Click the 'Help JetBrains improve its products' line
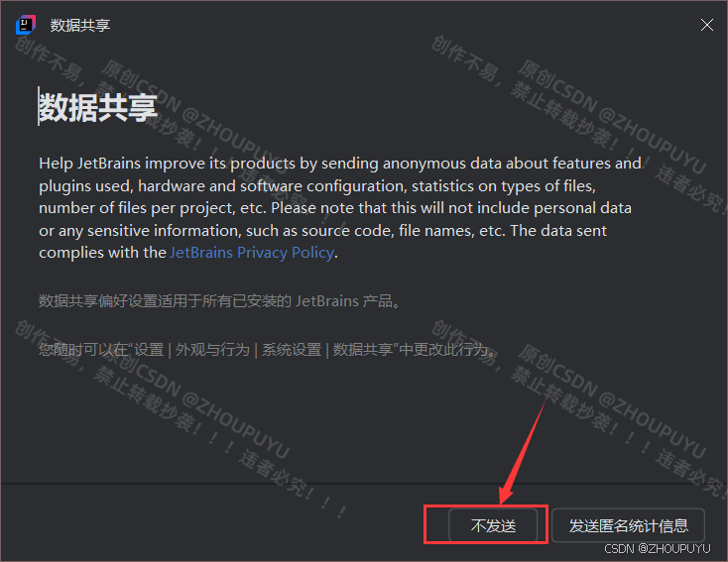728x562 pixels. 340,164
